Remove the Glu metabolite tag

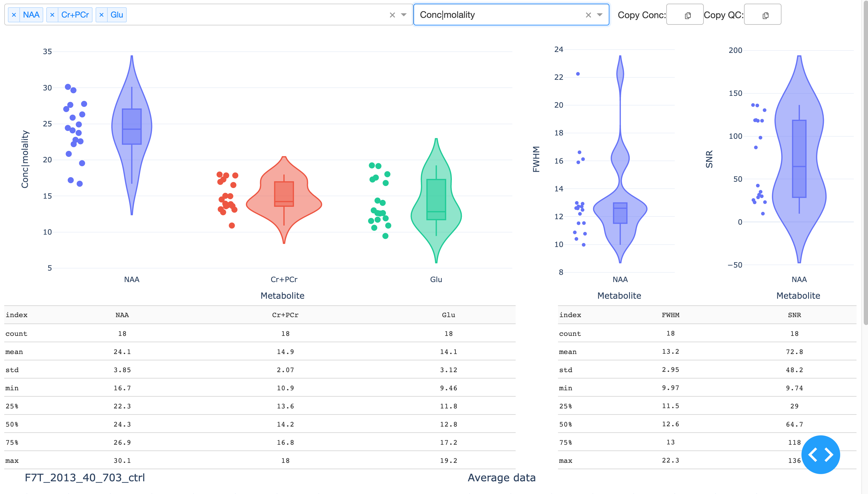click(101, 15)
